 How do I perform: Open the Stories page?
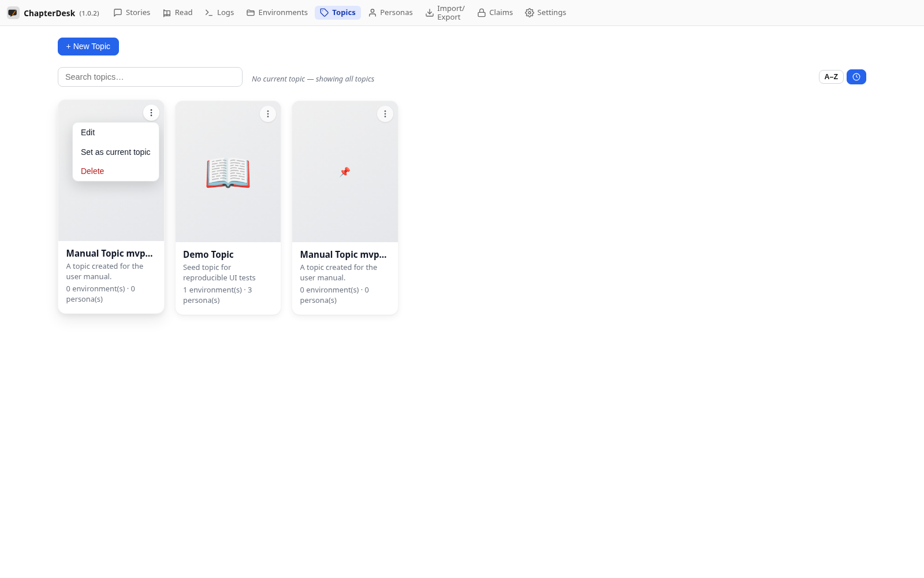[x=132, y=13]
